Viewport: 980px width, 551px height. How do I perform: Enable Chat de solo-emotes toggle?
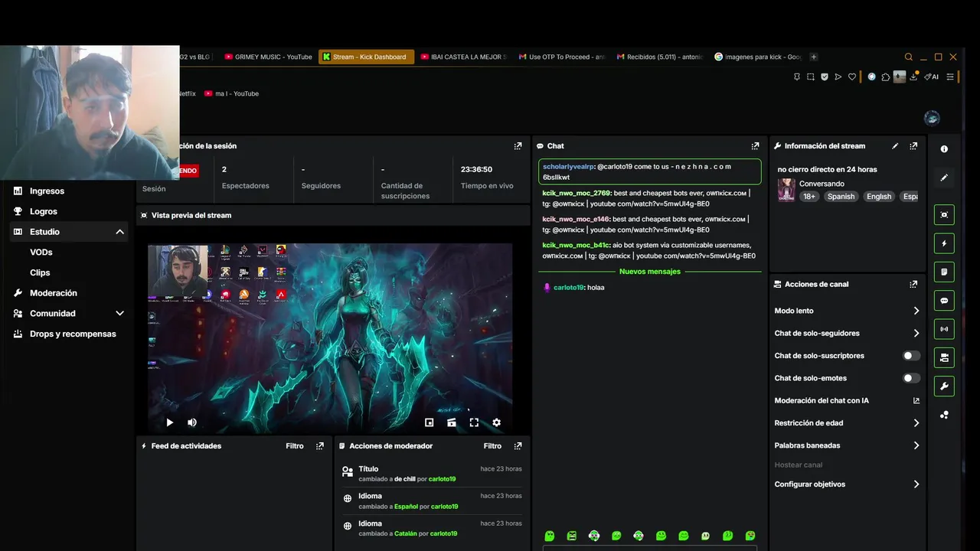point(911,378)
